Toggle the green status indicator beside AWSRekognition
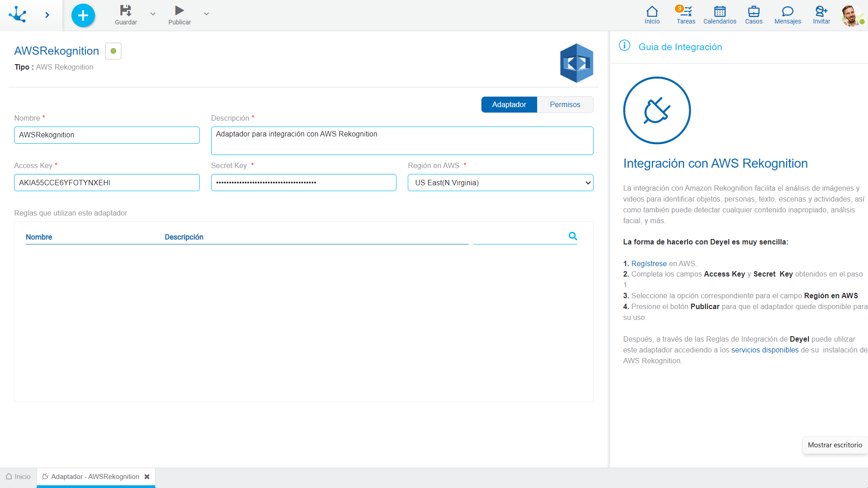This screenshot has height=488, width=868. tap(113, 51)
